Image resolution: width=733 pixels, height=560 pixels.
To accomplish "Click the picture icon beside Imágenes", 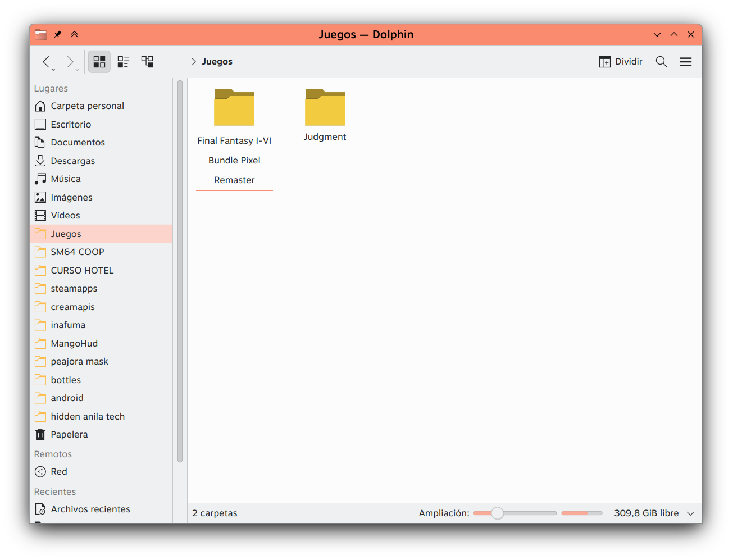I will [40, 197].
